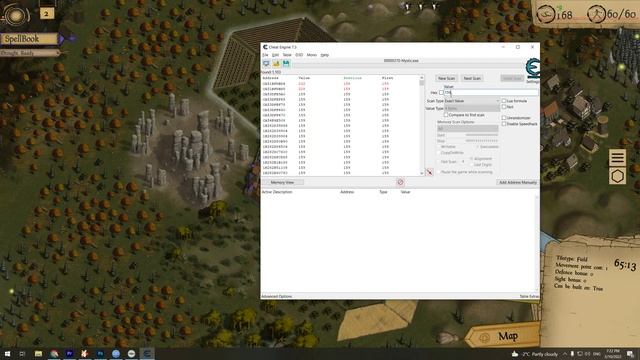Open the notification center icon
The height and width of the screenshot is (360, 640).
pyautogui.click(x=631, y=354)
